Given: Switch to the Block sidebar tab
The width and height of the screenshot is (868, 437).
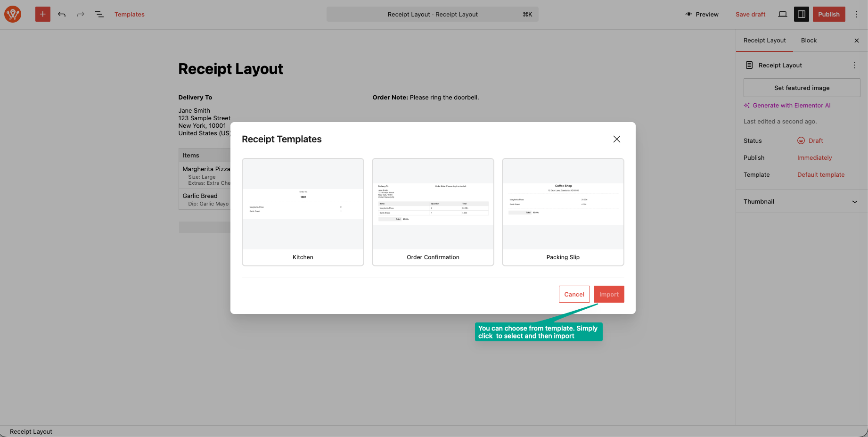Looking at the screenshot, I should pyautogui.click(x=809, y=41).
